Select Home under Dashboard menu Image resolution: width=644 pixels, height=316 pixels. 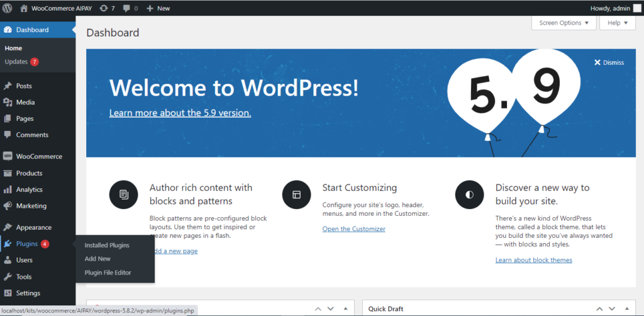pyautogui.click(x=14, y=48)
